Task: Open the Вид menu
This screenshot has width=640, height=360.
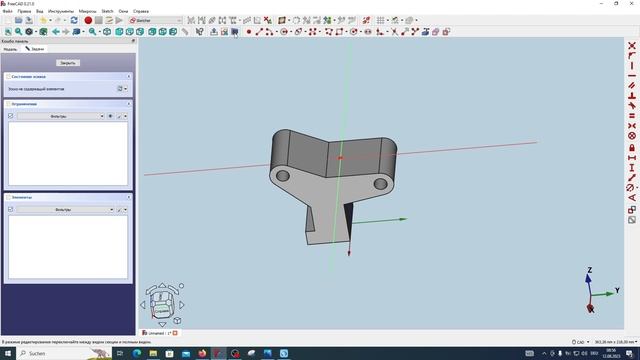Action: click(40, 11)
